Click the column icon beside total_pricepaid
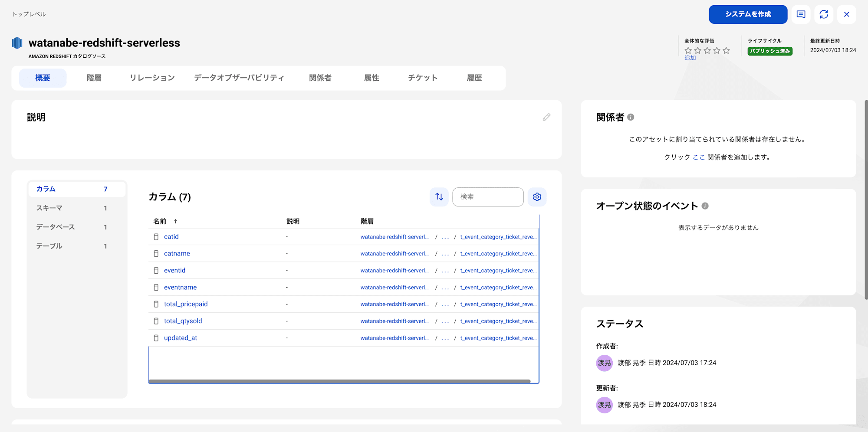Image resolution: width=868 pixels, height=432 pixels. pos(156,304)
